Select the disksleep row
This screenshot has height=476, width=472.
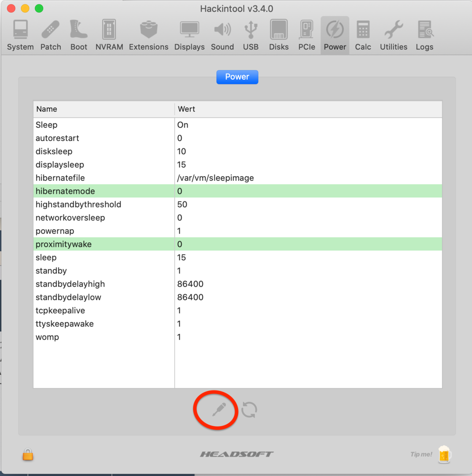(x=237, y=151)
